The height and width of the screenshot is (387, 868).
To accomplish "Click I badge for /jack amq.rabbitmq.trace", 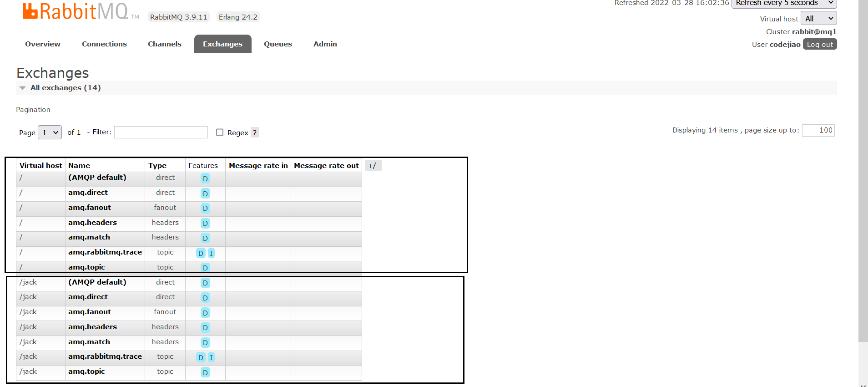I will [211, 357].
